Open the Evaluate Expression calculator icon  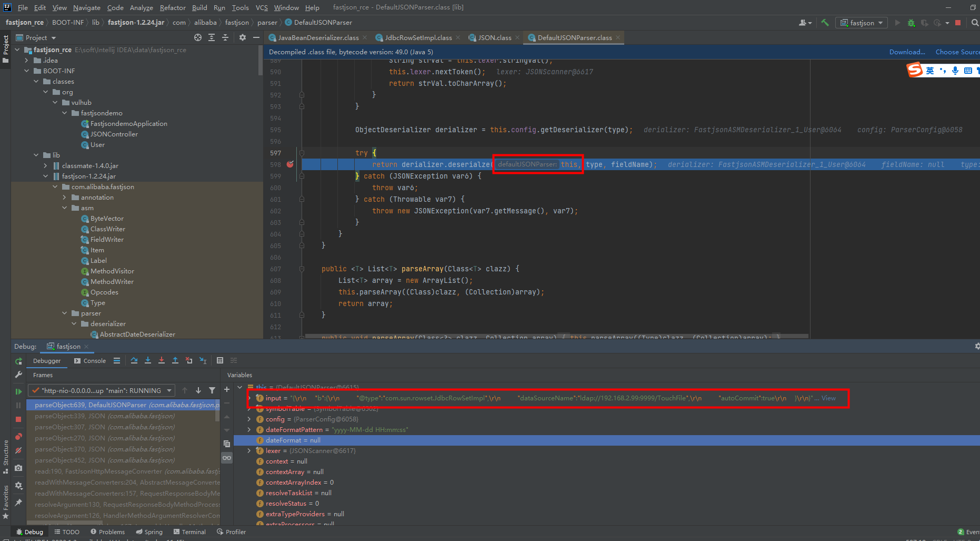coord(220,360)
